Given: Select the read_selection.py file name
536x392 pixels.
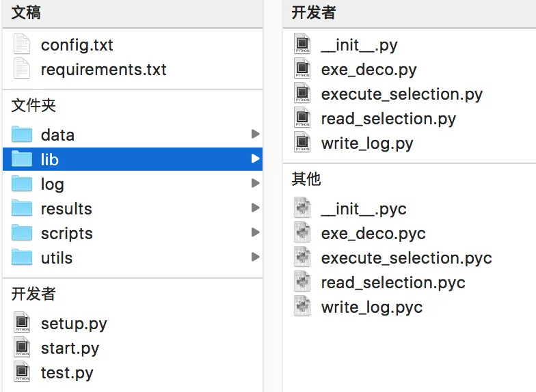Looking at the screenshot, I should 388,119.
